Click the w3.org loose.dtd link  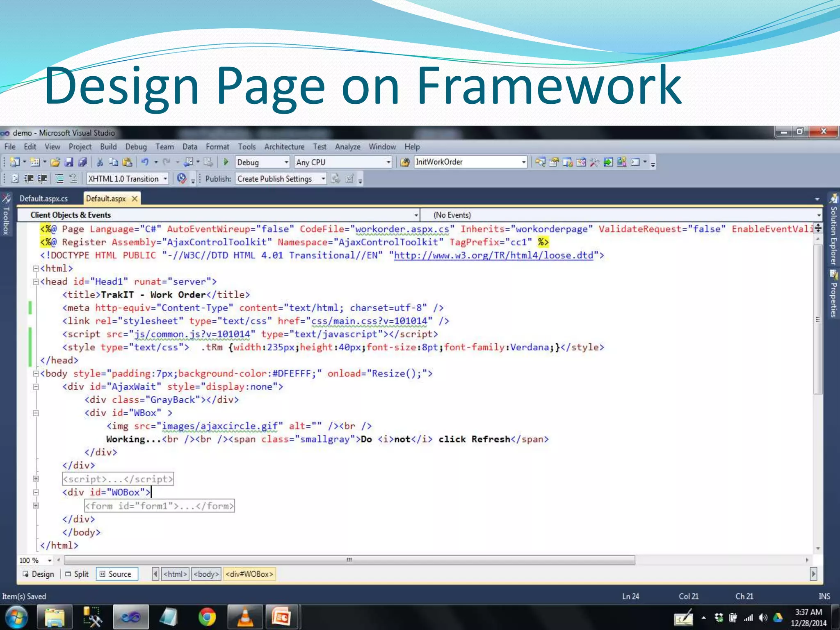click(x=493, y=256)
